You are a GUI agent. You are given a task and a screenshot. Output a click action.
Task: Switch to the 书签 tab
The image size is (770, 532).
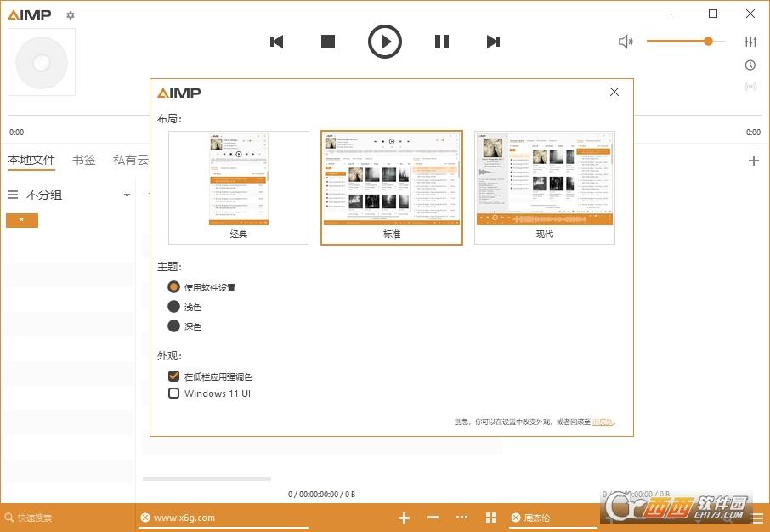point(84,160)
